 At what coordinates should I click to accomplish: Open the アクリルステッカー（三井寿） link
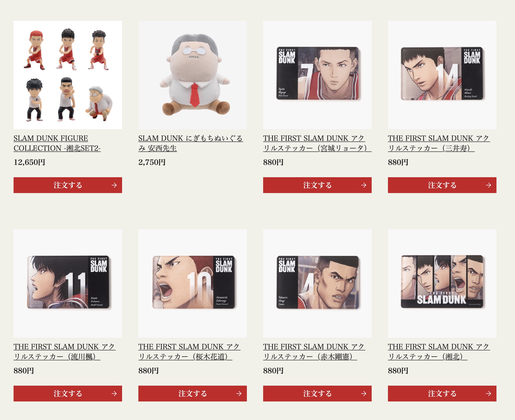439,143
